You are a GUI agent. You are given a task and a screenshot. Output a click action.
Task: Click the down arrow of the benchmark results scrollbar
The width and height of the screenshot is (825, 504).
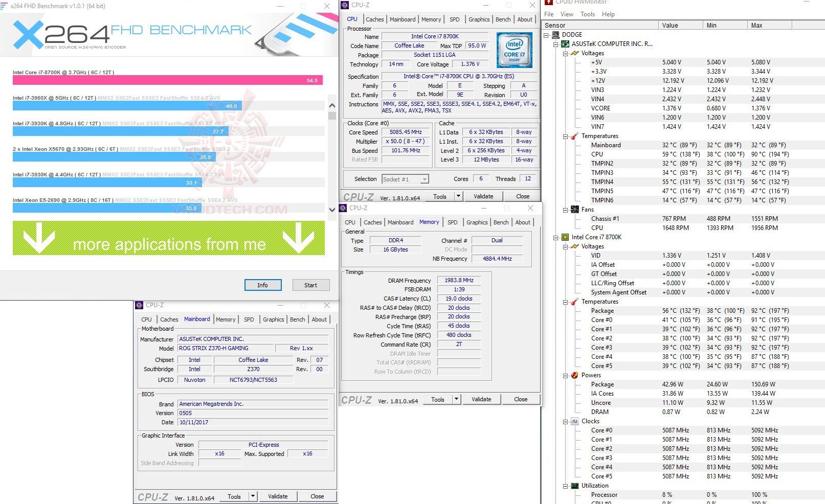[332, 209]
